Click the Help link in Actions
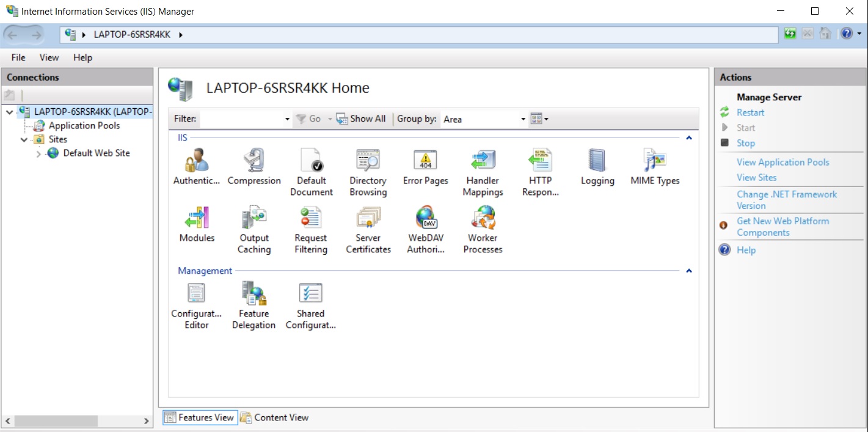868x432 pixels. [x=746, y=250]
